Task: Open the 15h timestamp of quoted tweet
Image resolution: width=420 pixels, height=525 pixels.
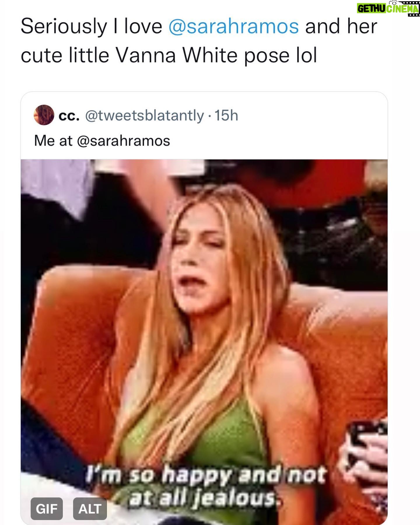Action: 227,116
